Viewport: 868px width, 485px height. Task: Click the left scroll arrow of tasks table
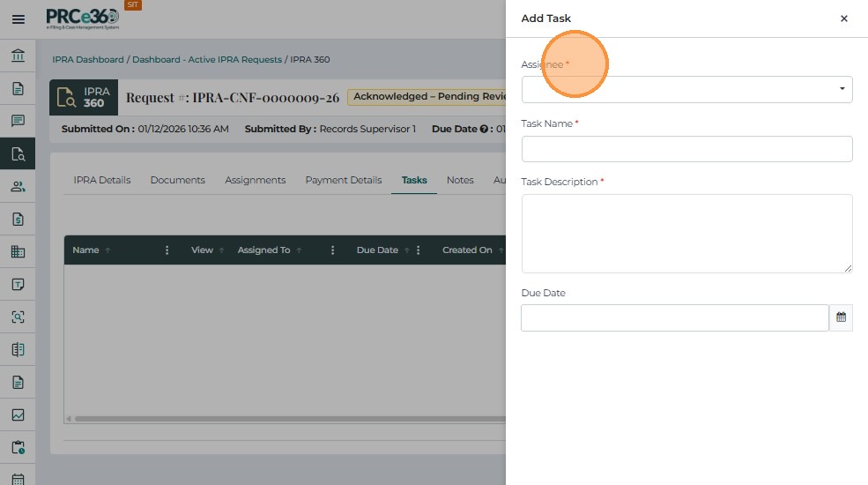coord(69,419)
